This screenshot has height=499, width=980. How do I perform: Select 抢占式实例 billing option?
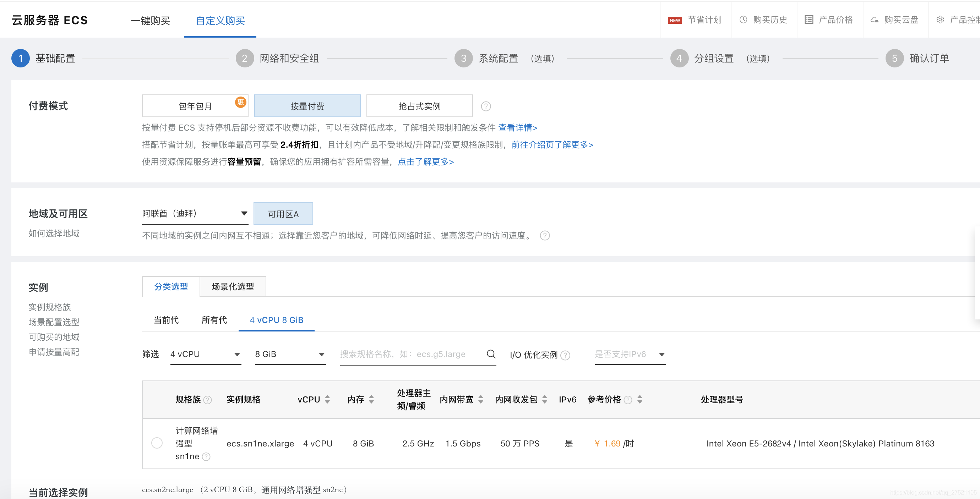pyautogui.click(x=419, y=106)
